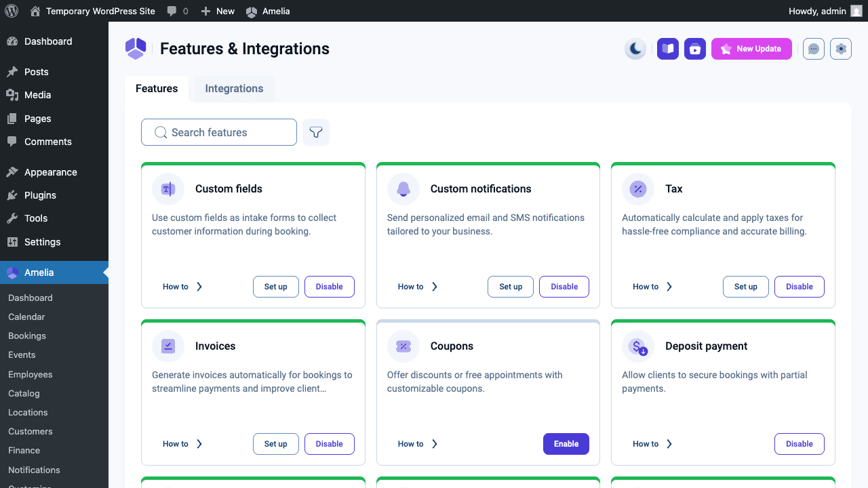Open How to for Coupons
Viewport: 868px width, 488px height.
[x=418, y=444]
